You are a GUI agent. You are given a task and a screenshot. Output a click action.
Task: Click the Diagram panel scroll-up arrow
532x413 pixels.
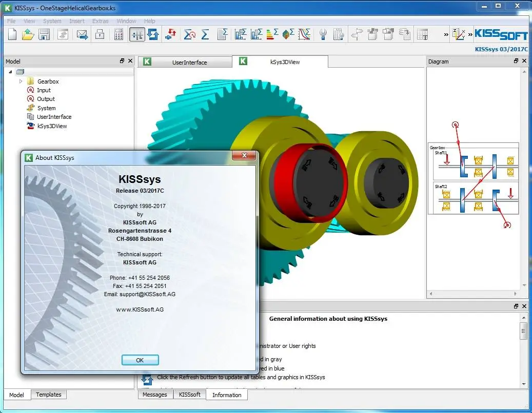tap(524, 72)
